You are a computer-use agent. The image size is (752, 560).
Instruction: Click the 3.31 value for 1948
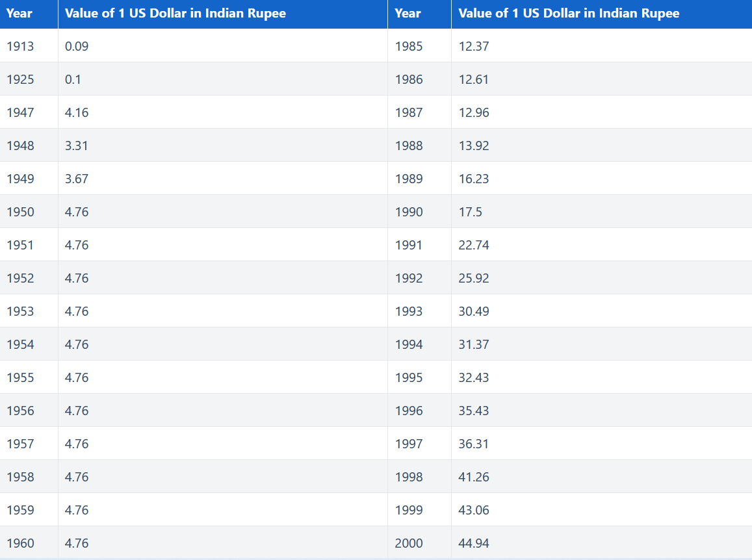click(x=77, y=146)
